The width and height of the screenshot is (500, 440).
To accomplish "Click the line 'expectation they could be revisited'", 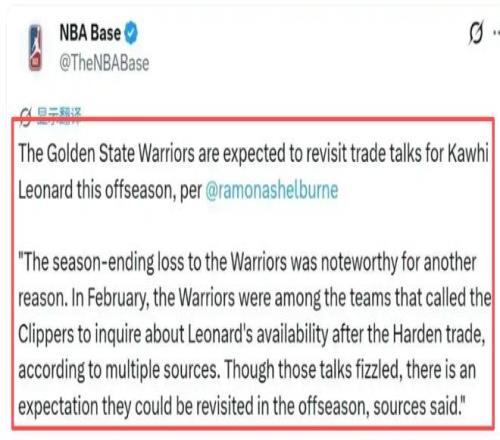I will coord(242,406).
